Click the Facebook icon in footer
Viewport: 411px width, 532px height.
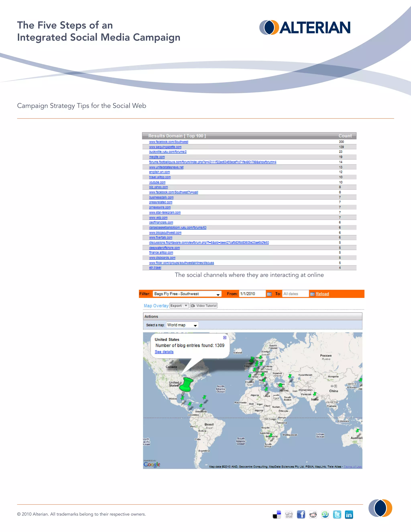click(x=301, y=515)
